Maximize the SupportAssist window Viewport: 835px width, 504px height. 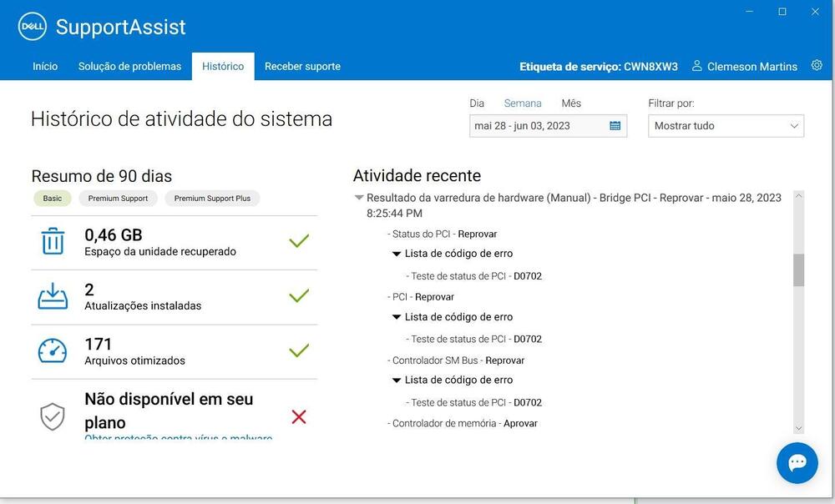[x=782, y=12]
